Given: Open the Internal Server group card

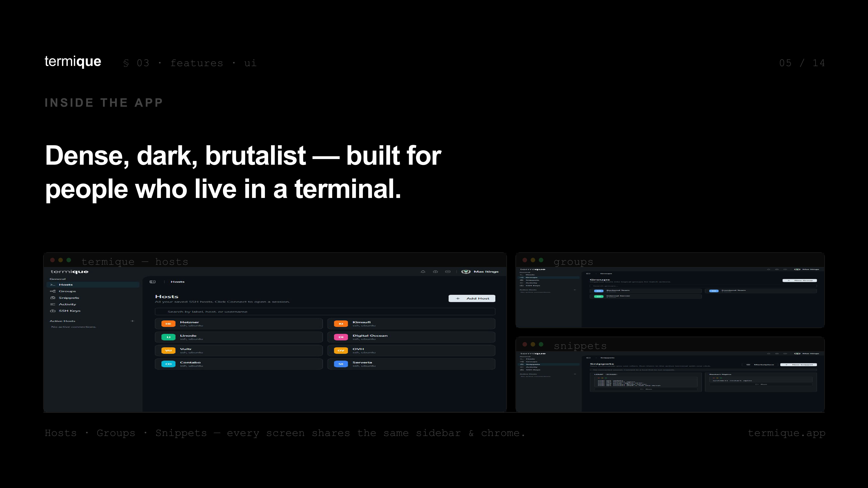Looking at the screenshot, I should click(x=646, y=297).
